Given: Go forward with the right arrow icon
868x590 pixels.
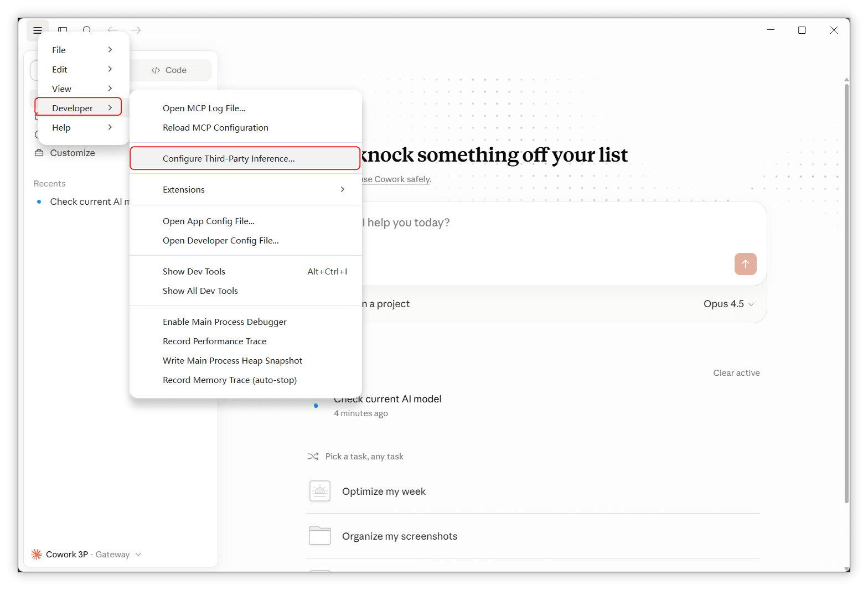Looking at the screenshot, I should click(x=136, y=30).
